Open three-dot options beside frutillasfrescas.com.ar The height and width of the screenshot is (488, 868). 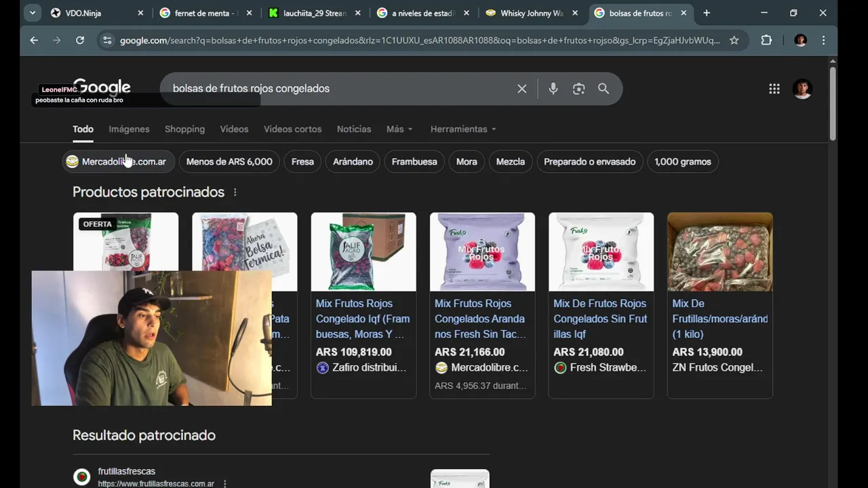point(225,484)
